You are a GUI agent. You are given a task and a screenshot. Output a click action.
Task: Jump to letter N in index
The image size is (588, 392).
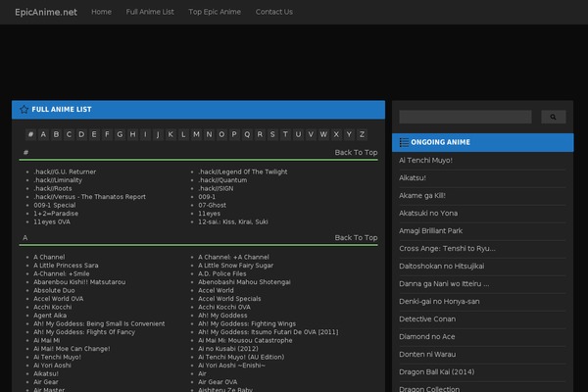tap(209, 134)
